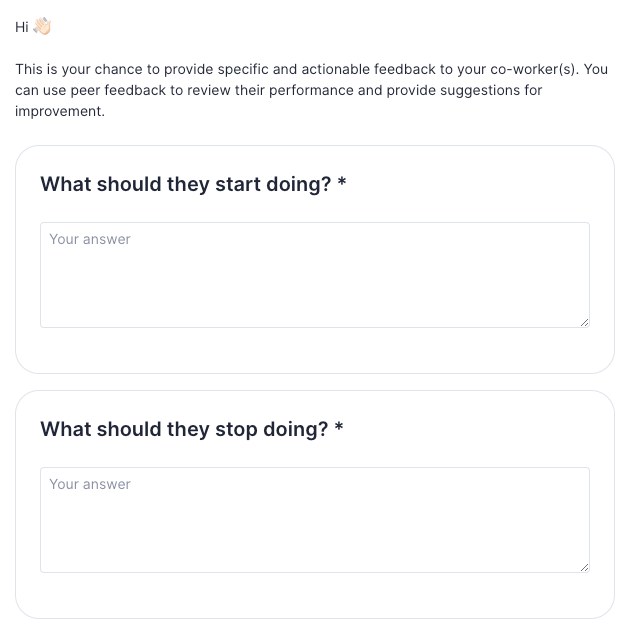
Task: Click the word "start" in the first question
Action: click(x=238, y=185)
